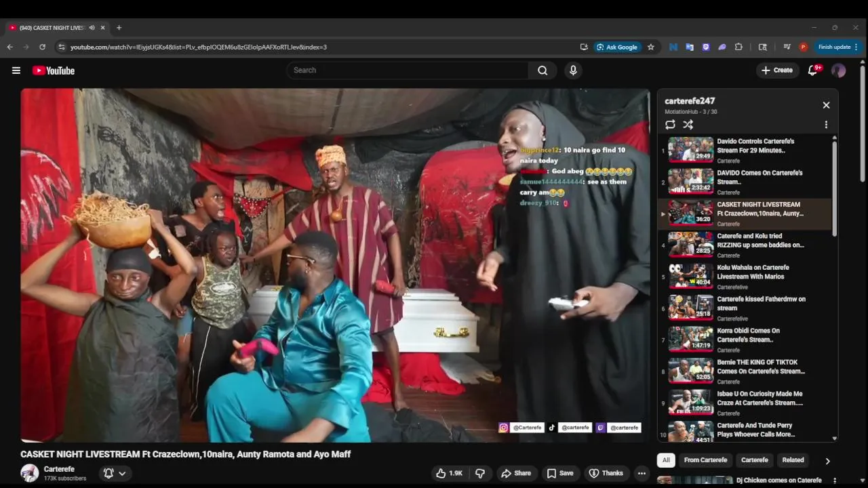Select the From Carterefe chip
This screenshot has height=488, width=868.
pyautogui.click(x=705, y=460)
